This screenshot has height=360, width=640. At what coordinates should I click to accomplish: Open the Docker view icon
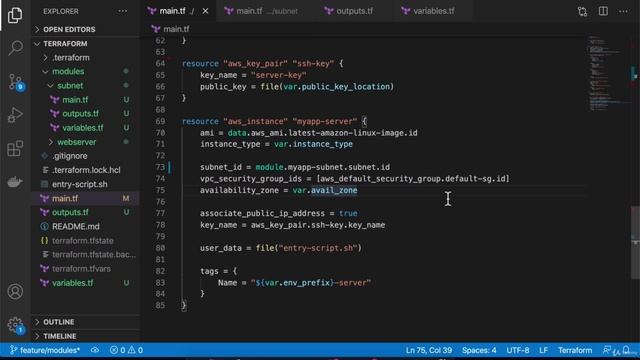click(15, 182)
